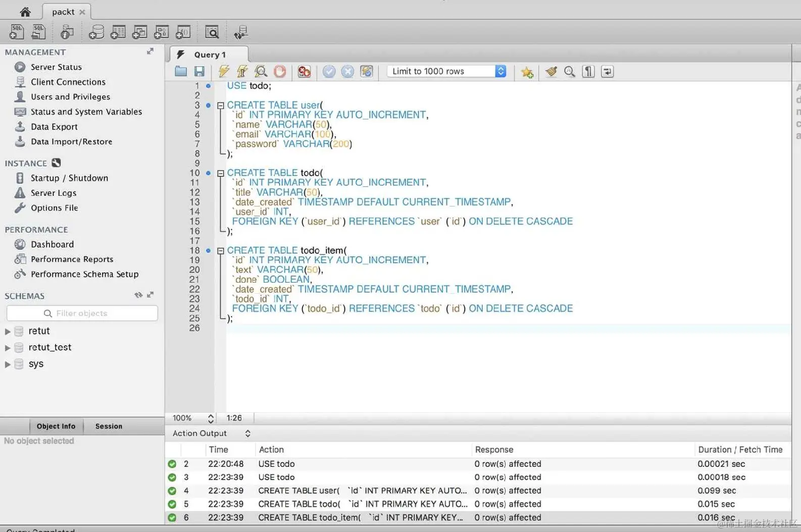
Task: Create a new table icon
Action: pyautogui.click(x=118, y=32)
